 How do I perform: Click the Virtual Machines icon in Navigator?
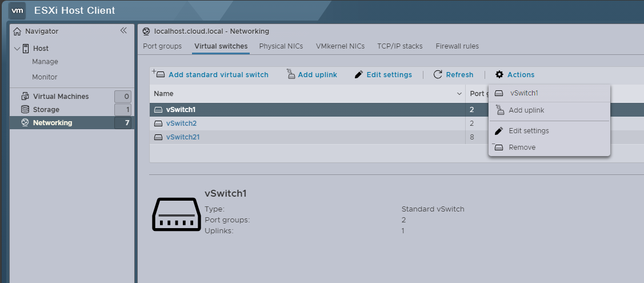click(x=25, y=96)
